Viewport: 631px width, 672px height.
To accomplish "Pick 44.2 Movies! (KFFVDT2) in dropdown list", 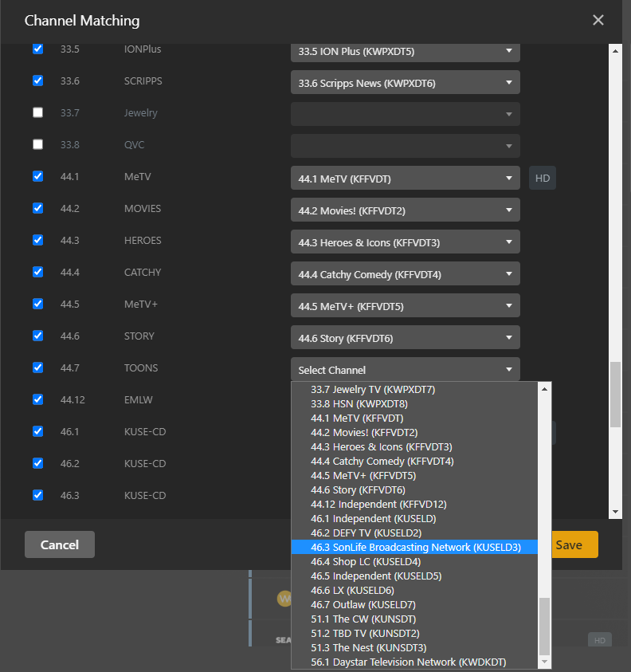I will pyautogui.click(x=414, y=432).
